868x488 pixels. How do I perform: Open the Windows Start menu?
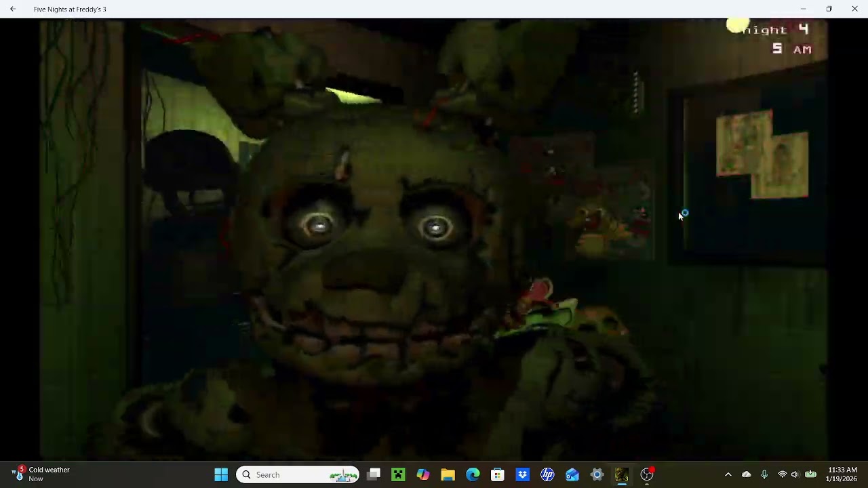pyautogui.click(x=221, y=474)
